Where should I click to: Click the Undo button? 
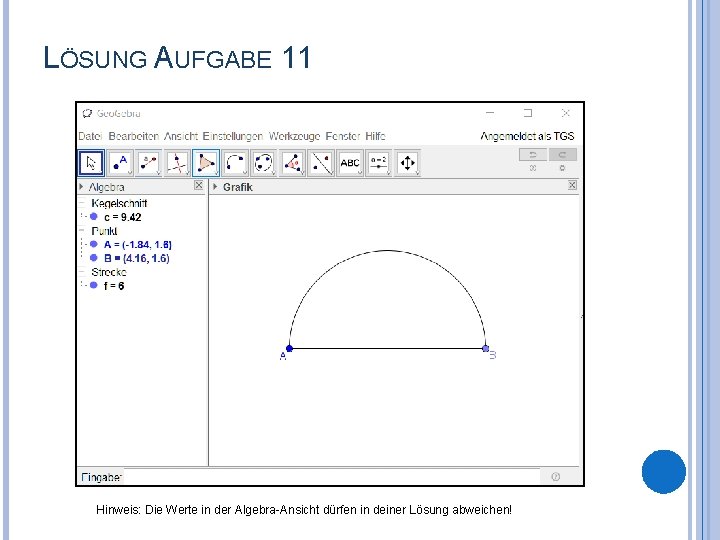point(533,155)
